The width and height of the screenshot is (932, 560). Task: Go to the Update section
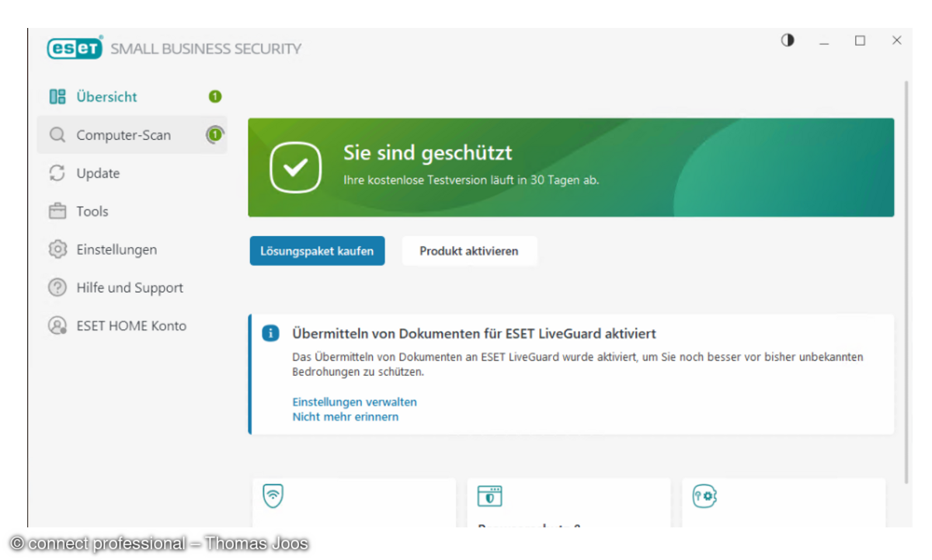(132, 173)
